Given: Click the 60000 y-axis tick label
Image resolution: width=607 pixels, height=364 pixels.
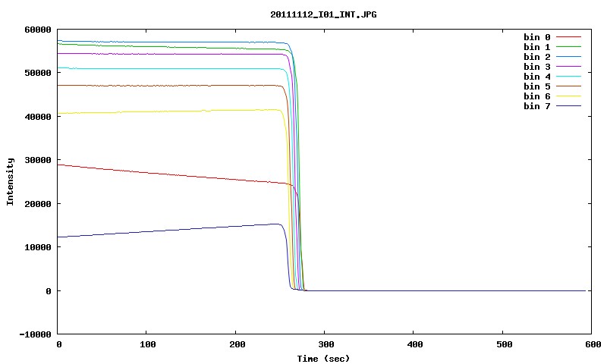Looking at the screenshot, I should (37, 30).
